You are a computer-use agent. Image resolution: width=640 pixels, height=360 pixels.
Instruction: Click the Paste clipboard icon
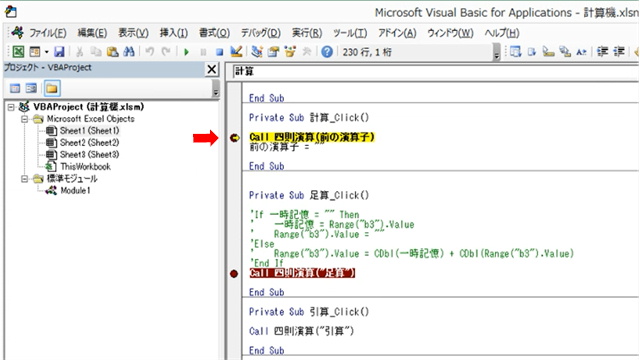(x=112, y=52)
